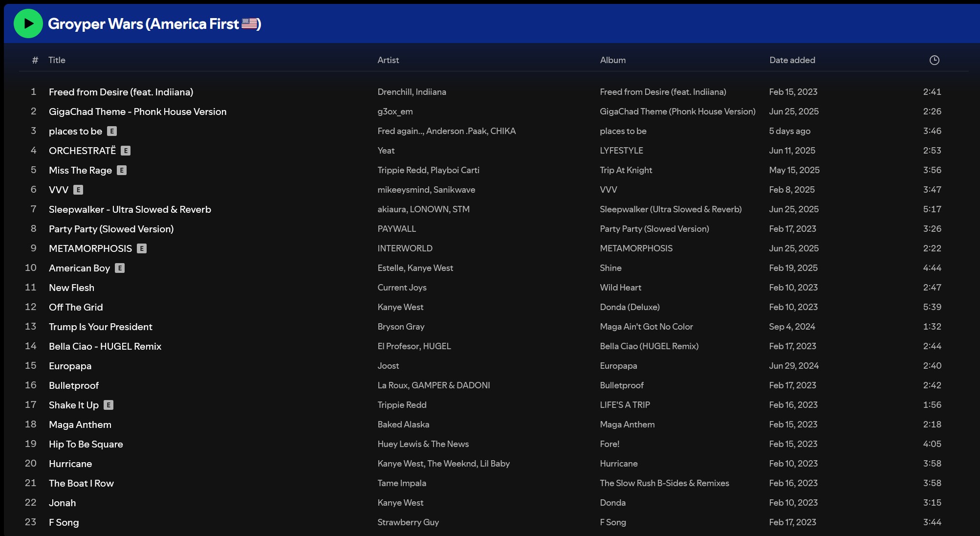
Task: Open artist Bryson Gray
Action: [x=401, y=327]
